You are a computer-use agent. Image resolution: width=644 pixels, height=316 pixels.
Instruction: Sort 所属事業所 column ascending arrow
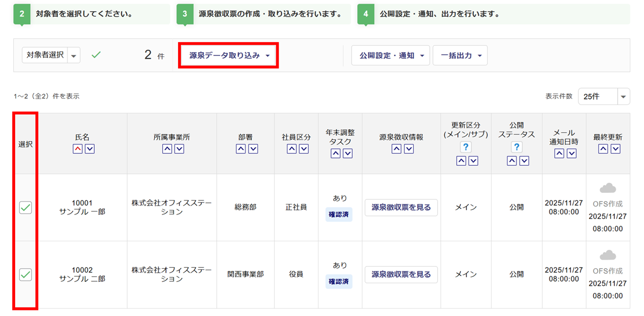167,149
